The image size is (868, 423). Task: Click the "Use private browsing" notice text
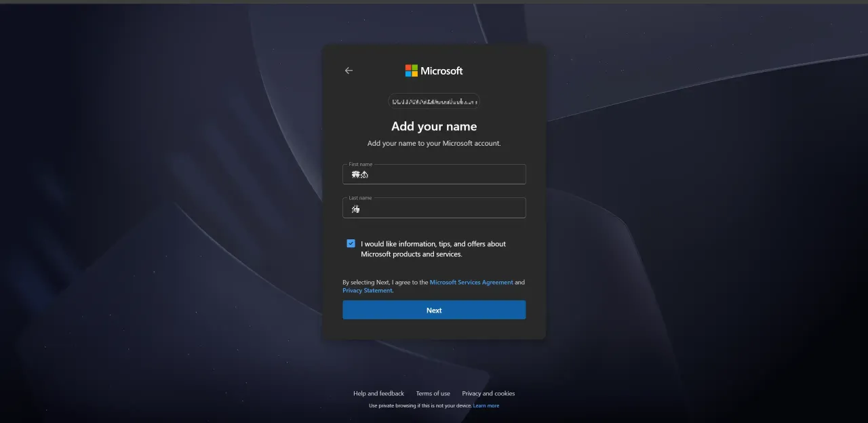click(420, 406)
